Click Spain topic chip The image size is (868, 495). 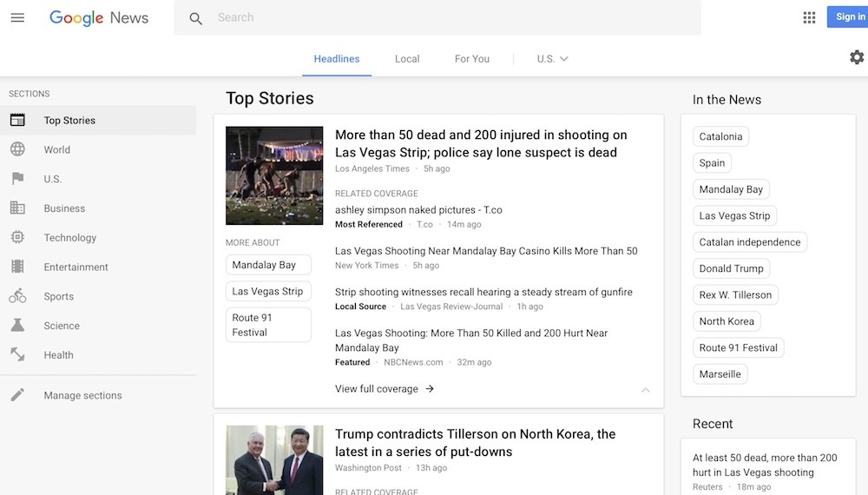(x=712, y=162)
